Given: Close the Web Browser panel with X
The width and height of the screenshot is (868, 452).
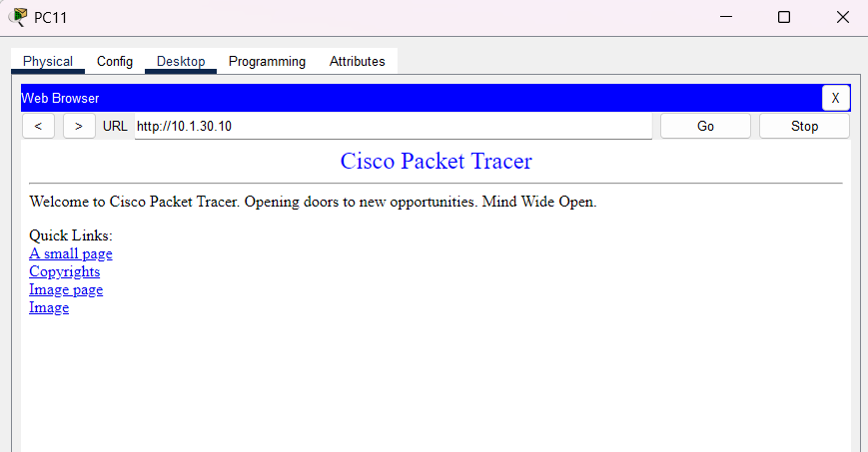Looking at the screenshot, I should [835, 98].
